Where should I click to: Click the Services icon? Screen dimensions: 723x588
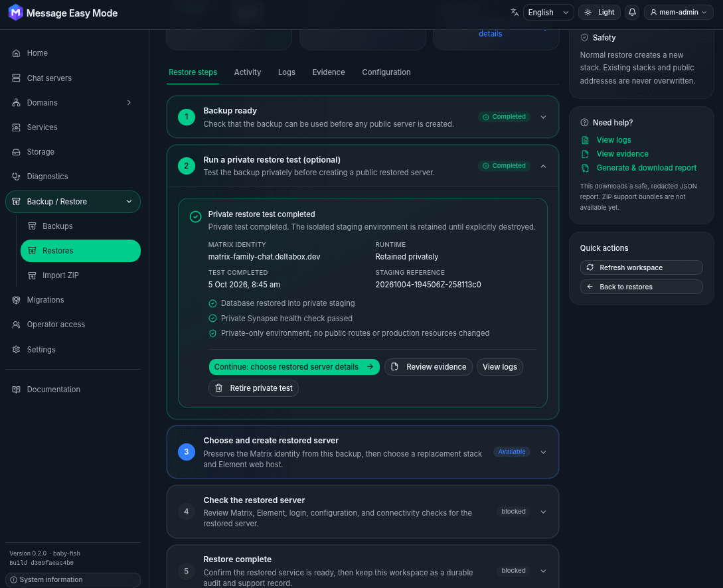point(16,127)
